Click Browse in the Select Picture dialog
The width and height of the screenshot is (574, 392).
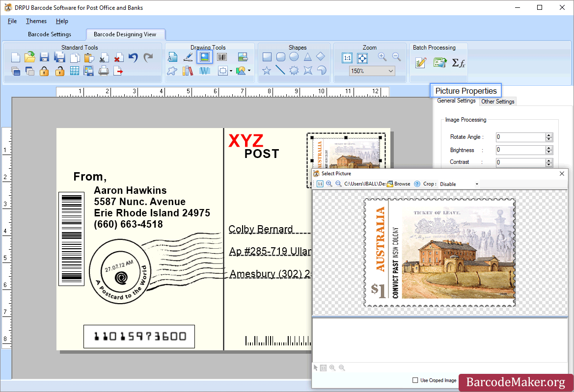pyautogui.click(x=399, y=184)
